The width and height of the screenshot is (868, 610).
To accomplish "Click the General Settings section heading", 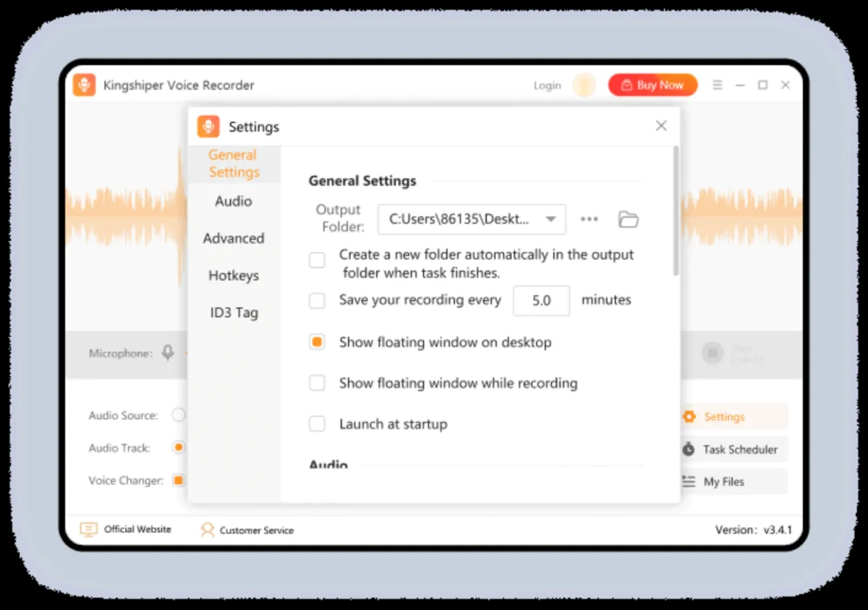I will tap(362, 181).
